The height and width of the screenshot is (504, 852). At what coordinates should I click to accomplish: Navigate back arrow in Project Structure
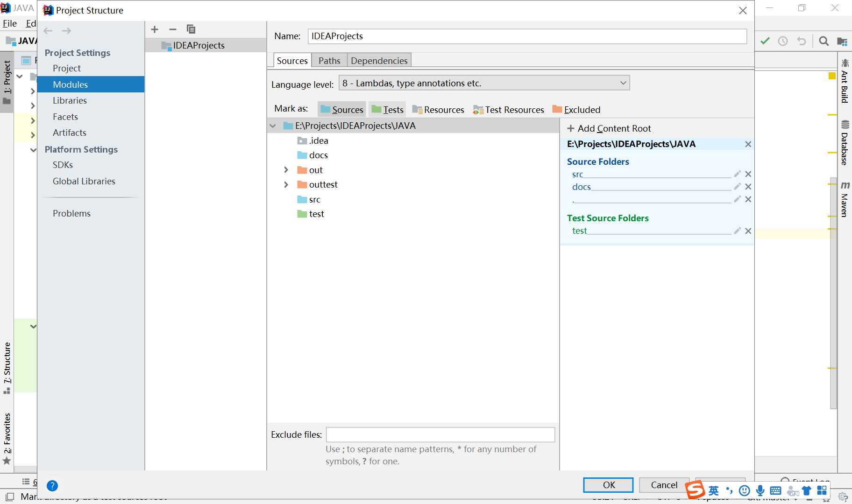(x=48, y=31)
